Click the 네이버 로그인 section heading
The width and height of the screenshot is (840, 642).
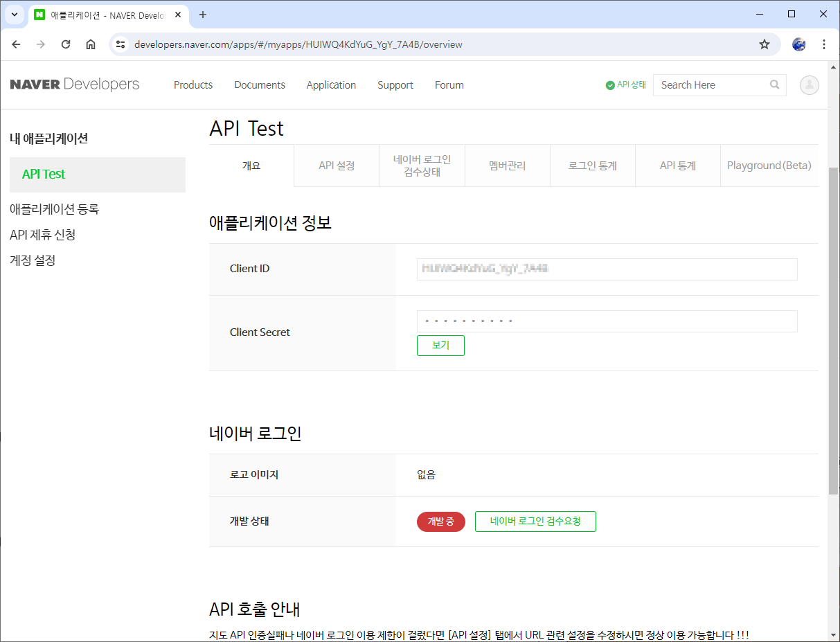tap(256, 434)
